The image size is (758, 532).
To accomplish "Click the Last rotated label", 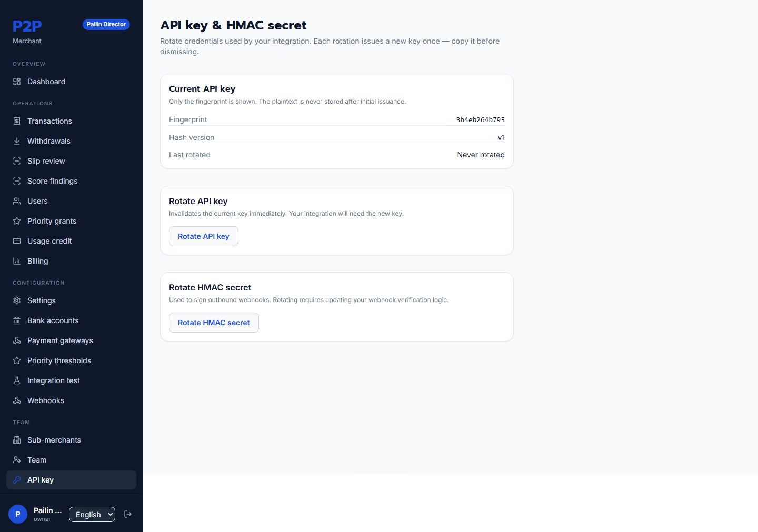I will point(189,155).
